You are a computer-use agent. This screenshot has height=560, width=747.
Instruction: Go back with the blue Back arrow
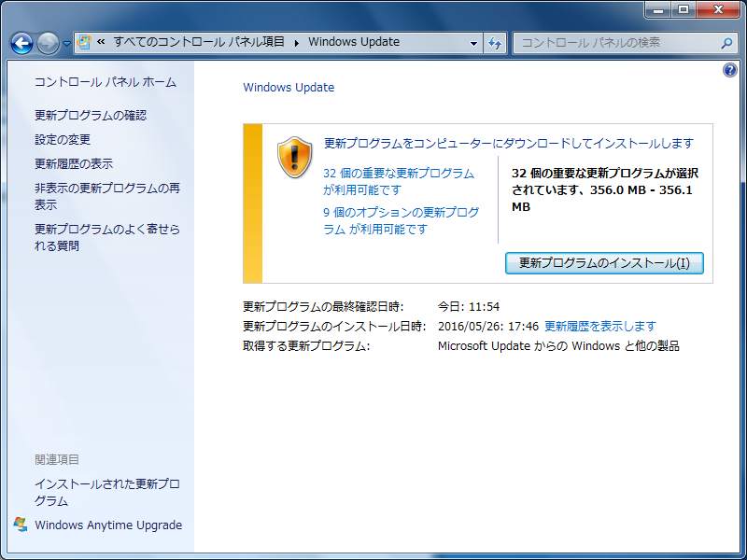(x=21, y=44)
